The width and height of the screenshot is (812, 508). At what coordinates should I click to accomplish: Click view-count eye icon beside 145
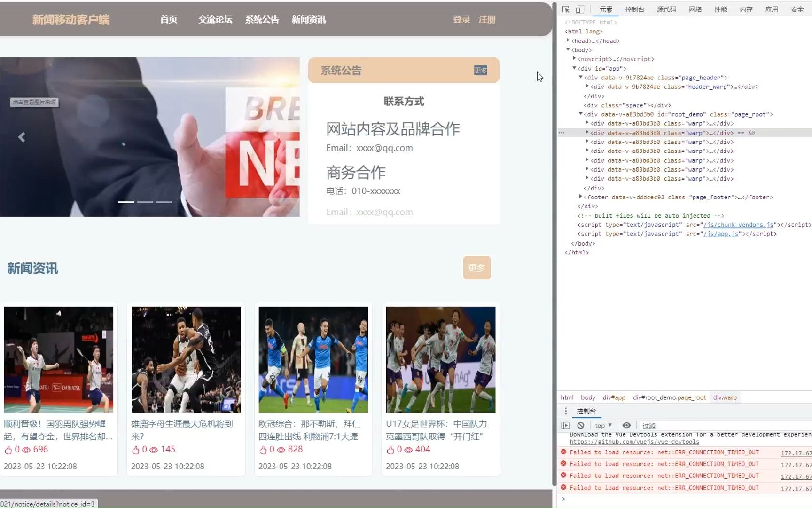click(154, 450)
